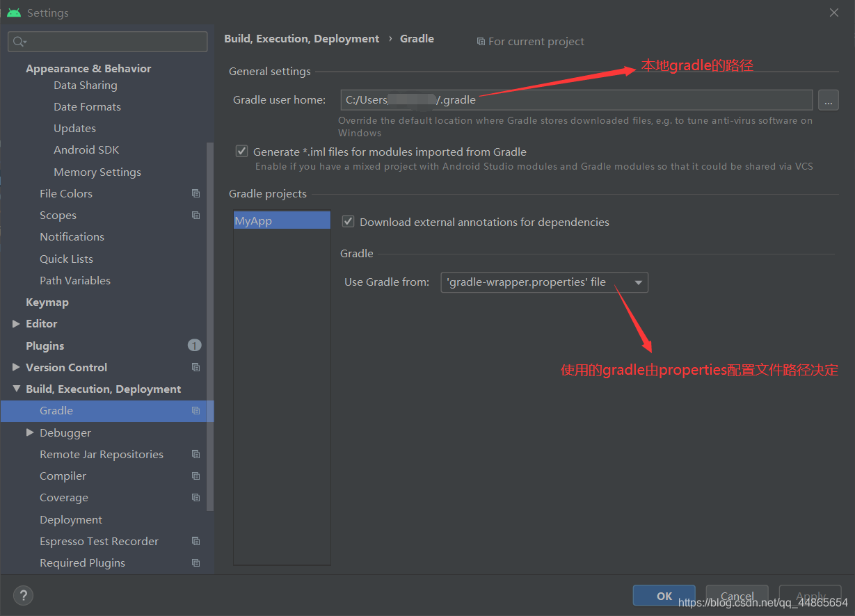Click the Gradle user home path field
The height and width of the screenshot is (616, 855).
tap(577, 100)
